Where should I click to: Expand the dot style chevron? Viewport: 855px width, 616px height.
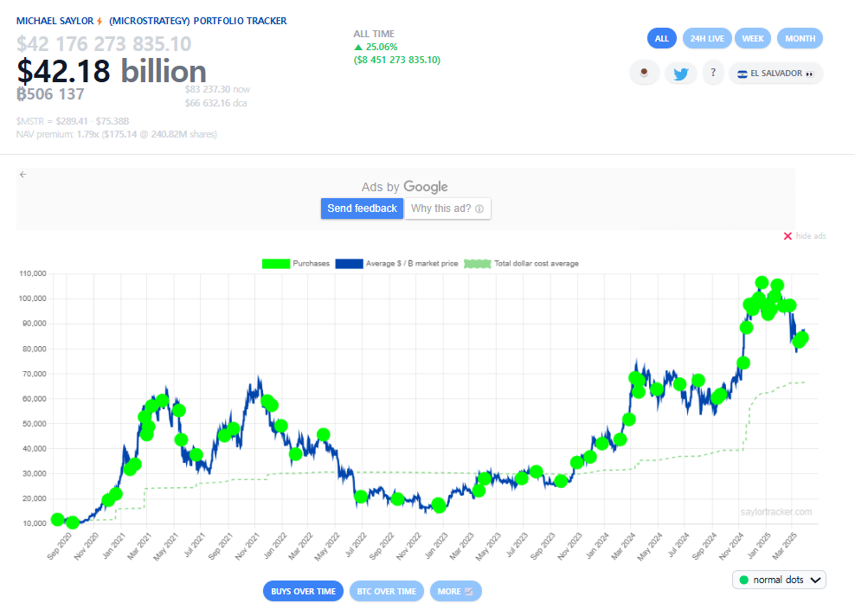[814, 579]
